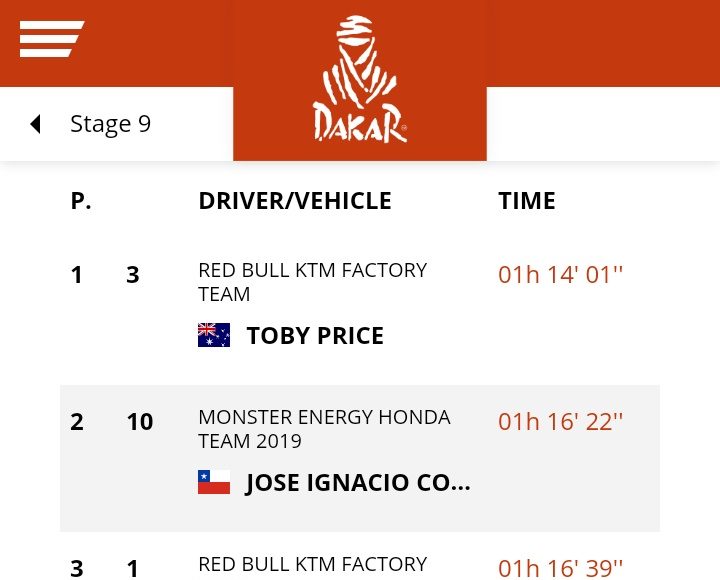Click Red Bull KTM Factory in third row

click(x=312, y=565)
